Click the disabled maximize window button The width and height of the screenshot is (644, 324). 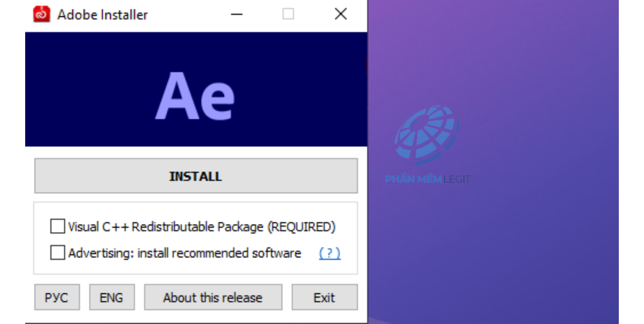(x=288, y=14)
